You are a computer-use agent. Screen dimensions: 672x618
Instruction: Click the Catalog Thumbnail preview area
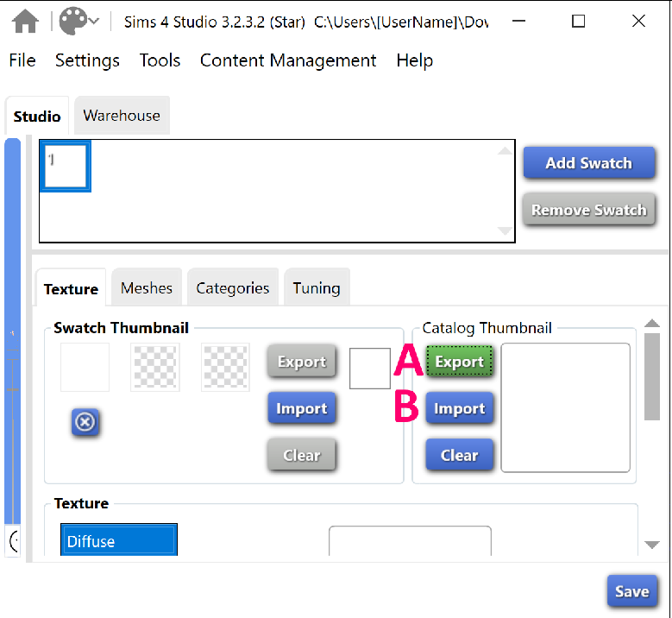pos(566,407)
